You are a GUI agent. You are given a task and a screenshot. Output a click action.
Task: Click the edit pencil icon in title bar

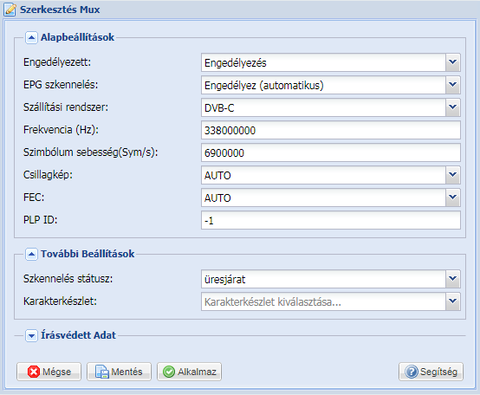pos(10,9)
